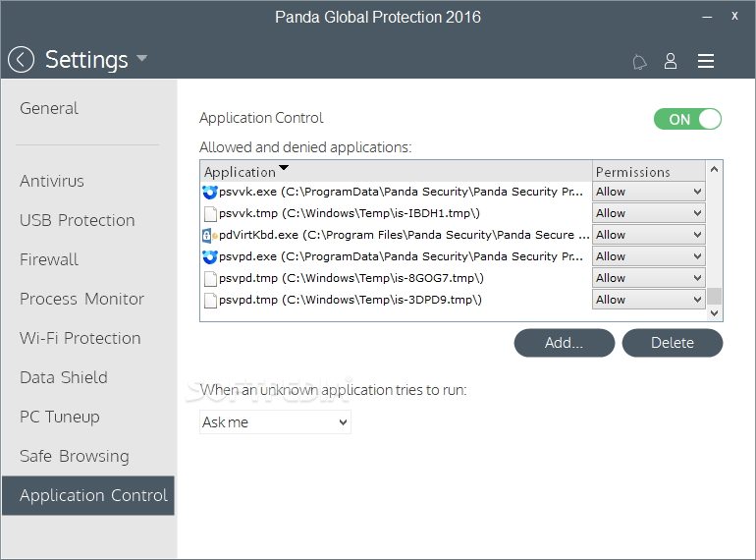Open permission dropdown for psvvk.tmp
The height and width of the screenshot is (560, 756).
(648, 213)
